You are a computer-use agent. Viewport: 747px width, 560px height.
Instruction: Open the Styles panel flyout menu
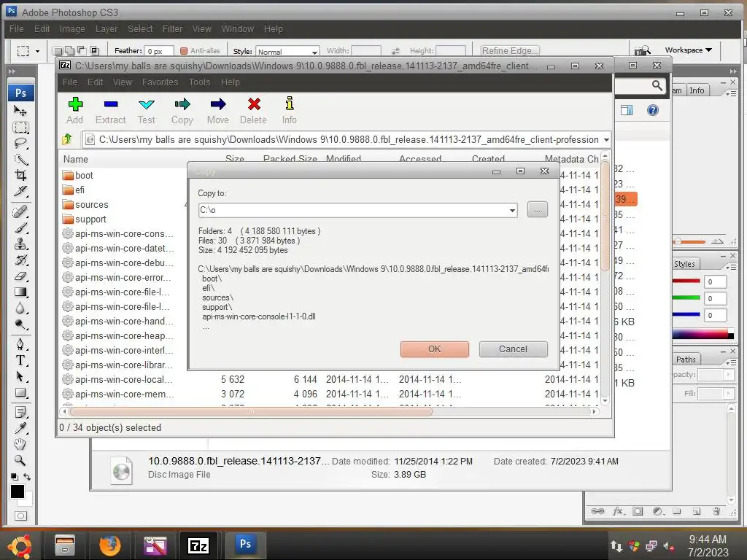731,267
